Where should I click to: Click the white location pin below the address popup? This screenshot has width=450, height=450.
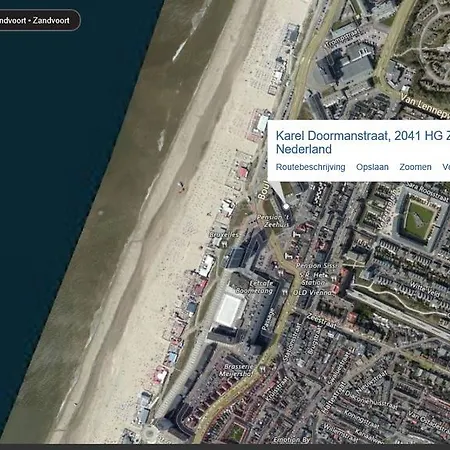[286, 207]
